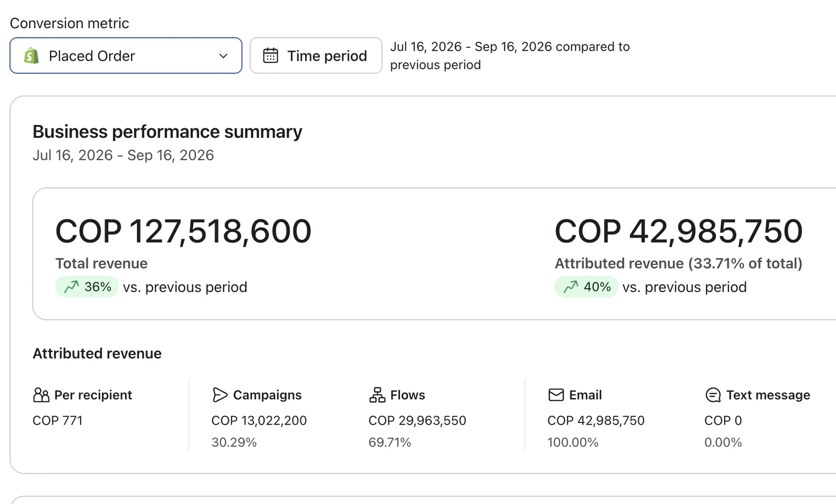Click the 100.00% email percentage
836x504 pixels.
coord(573,442)
